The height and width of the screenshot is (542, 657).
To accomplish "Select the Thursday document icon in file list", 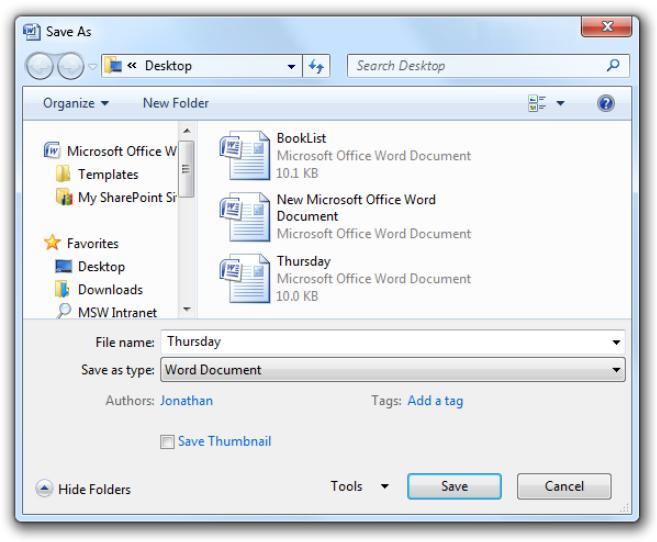I will tap(245, 278).
